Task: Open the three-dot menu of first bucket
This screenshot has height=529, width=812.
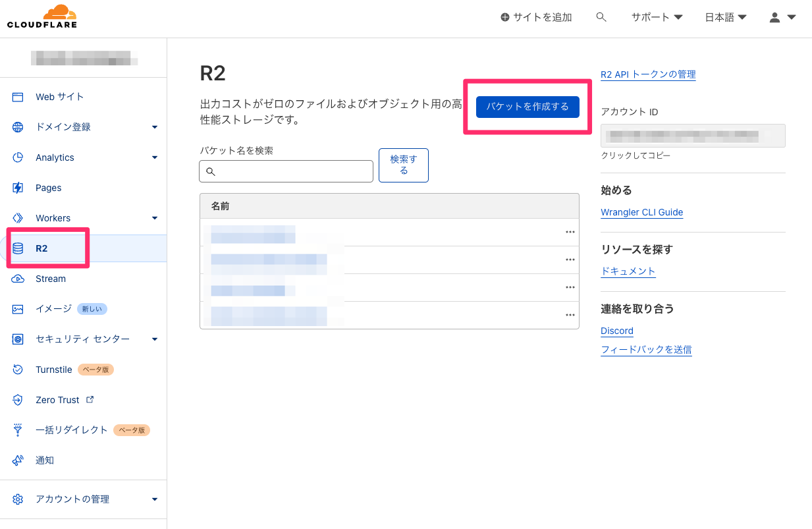Action: [x=570, y=232]
